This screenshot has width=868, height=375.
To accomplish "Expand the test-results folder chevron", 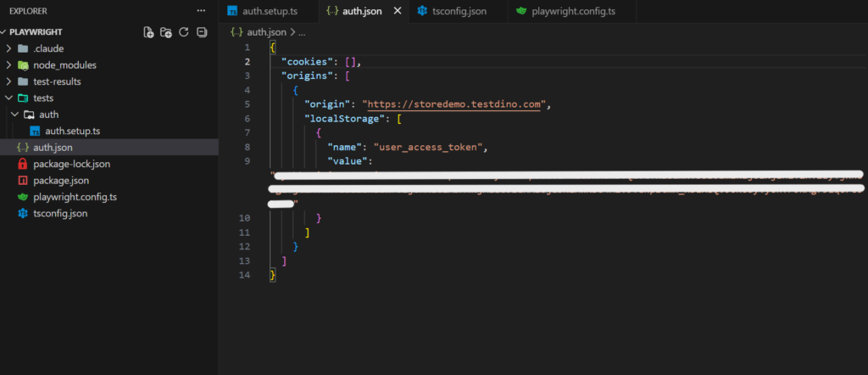I will (8, 81).
